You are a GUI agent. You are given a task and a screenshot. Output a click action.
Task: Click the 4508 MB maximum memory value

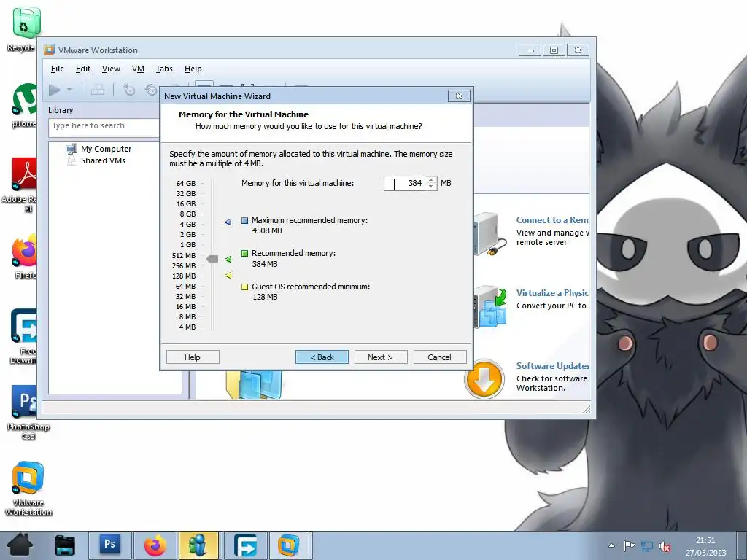click(x=267, y=230)
